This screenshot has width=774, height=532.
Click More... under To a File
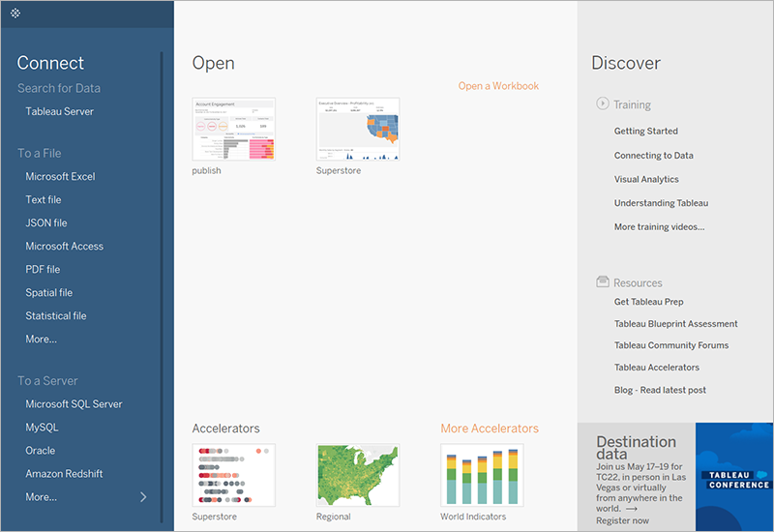(41, 340)
